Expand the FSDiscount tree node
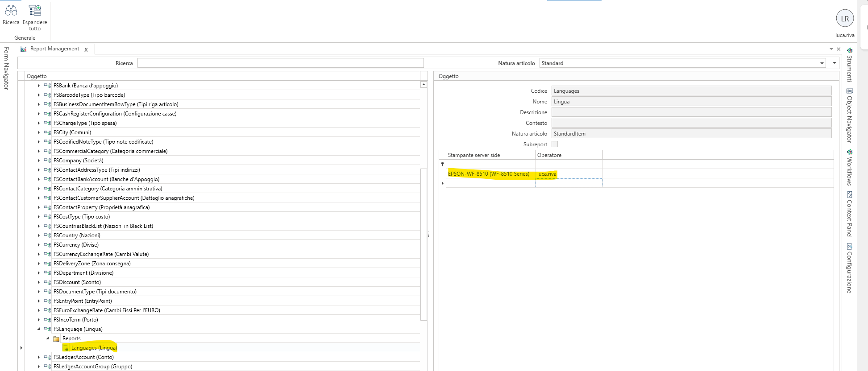Screen dimensions: 868x371 (x=38, y=282)
